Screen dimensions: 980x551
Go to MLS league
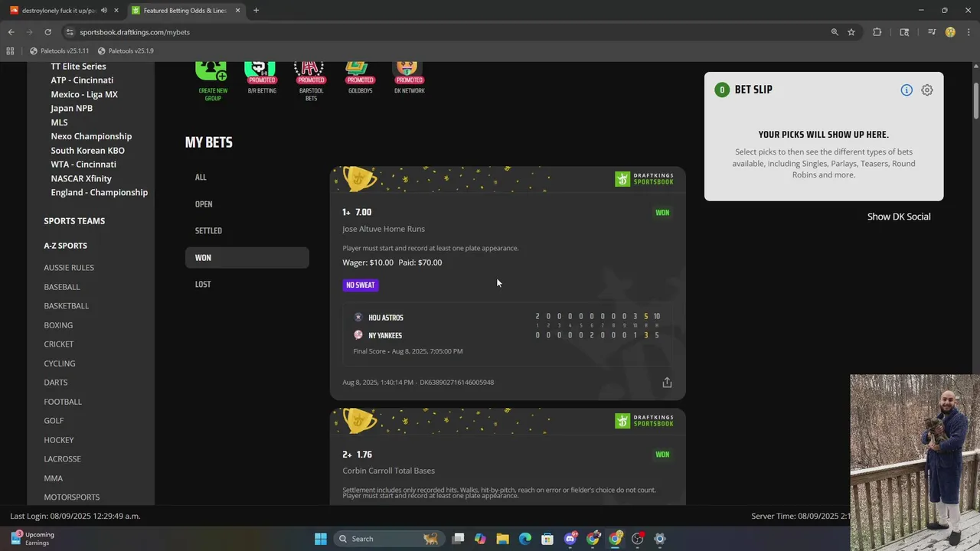point(59,122)
